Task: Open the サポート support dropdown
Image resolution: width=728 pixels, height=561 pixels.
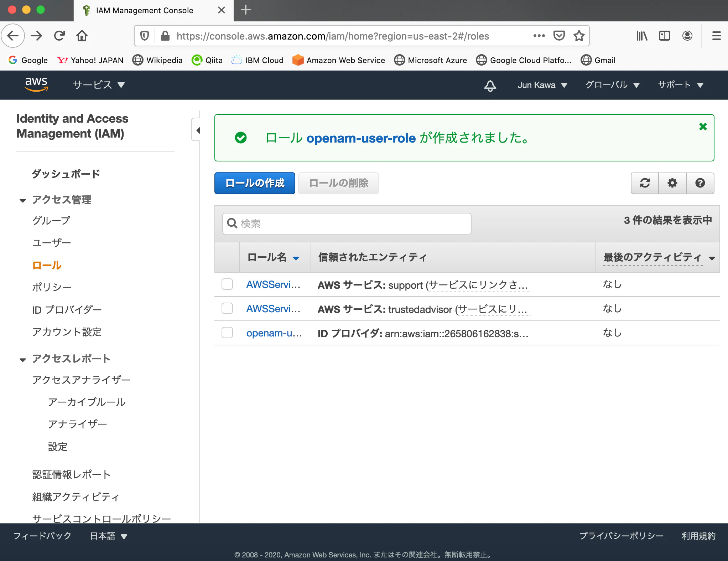Action: 681,85
